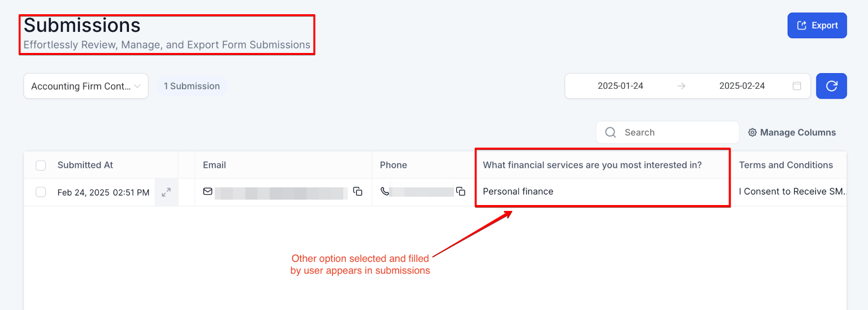Open the end date 2025-02-24 picker
The width and height of the screenshot is (868, 310).
pyautogui.click(x=742, y=86)
